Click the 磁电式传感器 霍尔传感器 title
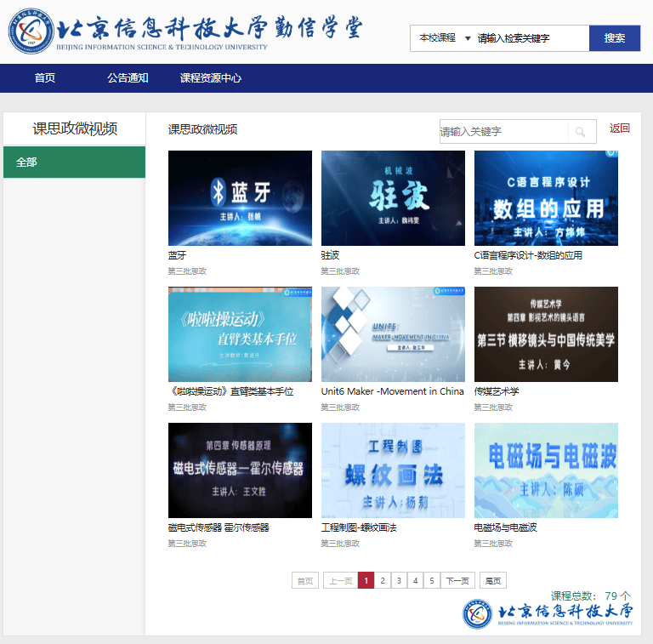Viewport: 653px width, 644px height. click(x=219, y=527)
